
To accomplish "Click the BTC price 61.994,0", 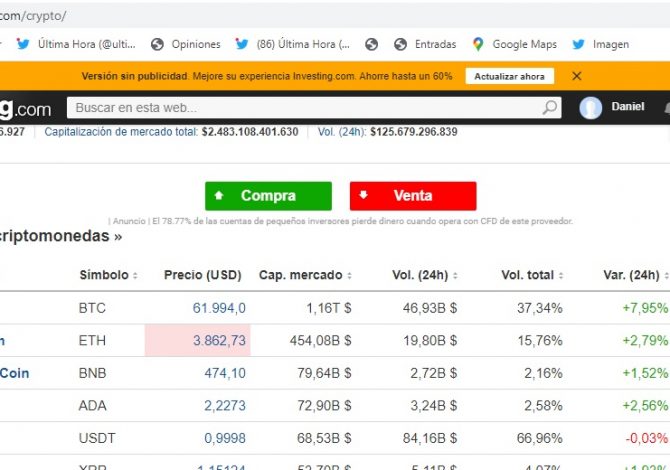I will pos(219,308).
